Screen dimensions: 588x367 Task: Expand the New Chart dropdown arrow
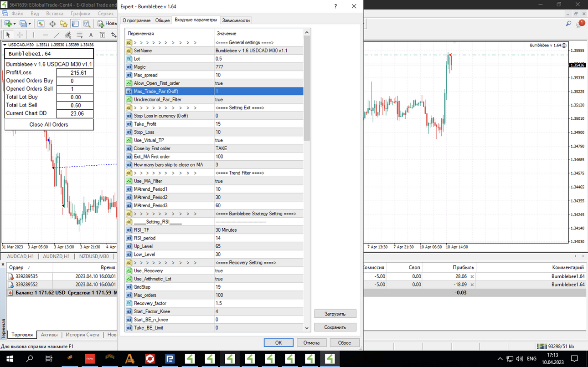15,24
